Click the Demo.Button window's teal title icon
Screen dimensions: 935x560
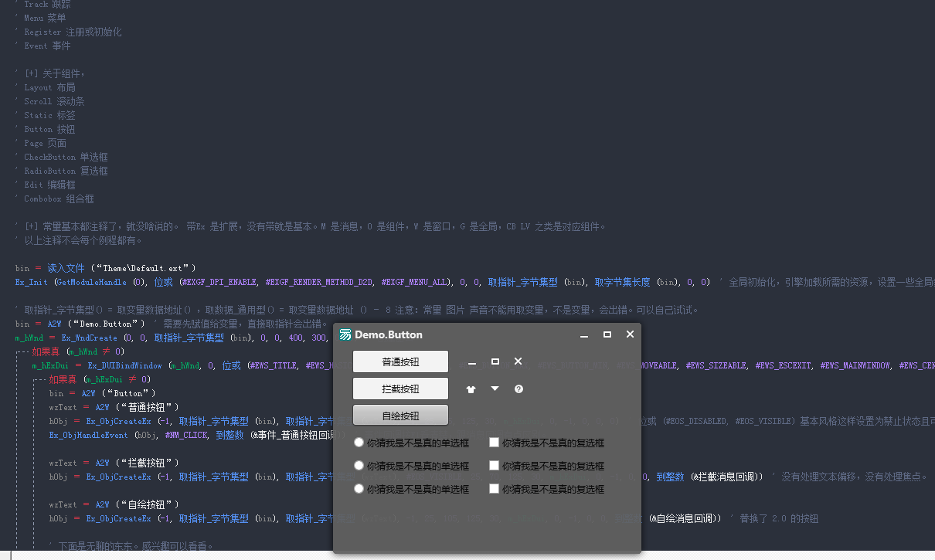point(345,334)
